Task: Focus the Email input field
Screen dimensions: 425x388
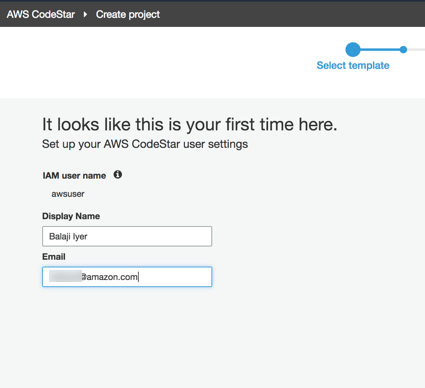Action: pyautogui.click(x=127, y=277)
